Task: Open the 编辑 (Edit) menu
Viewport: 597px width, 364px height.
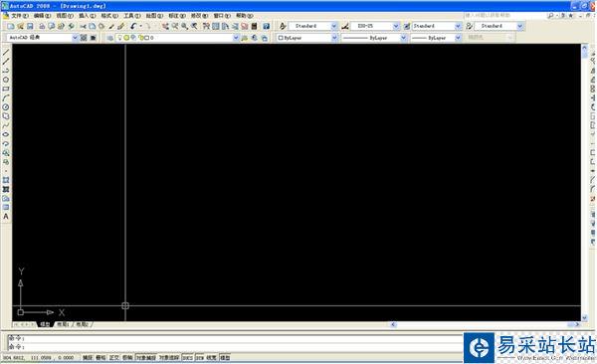Action: pyautogui.click(x=42, y=16)
